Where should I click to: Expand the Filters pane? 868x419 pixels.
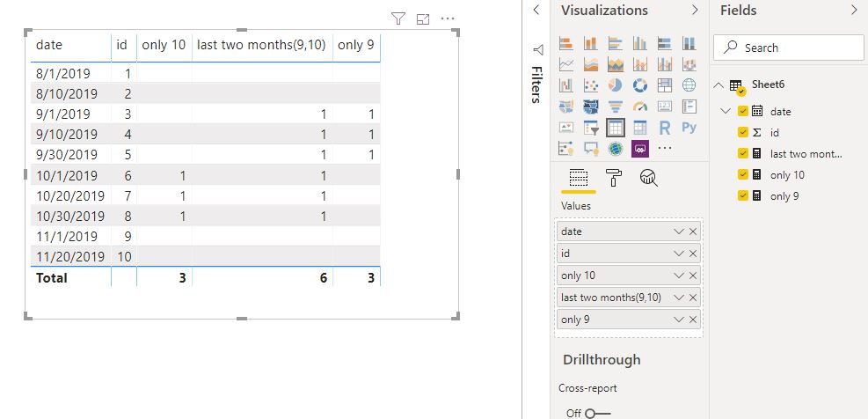(x=536, y=10)
